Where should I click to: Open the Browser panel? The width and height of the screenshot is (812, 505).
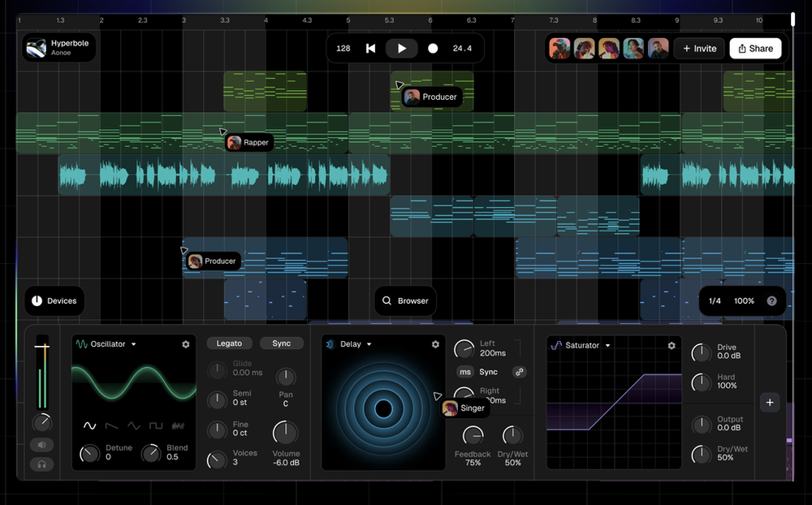click(405, 301)
